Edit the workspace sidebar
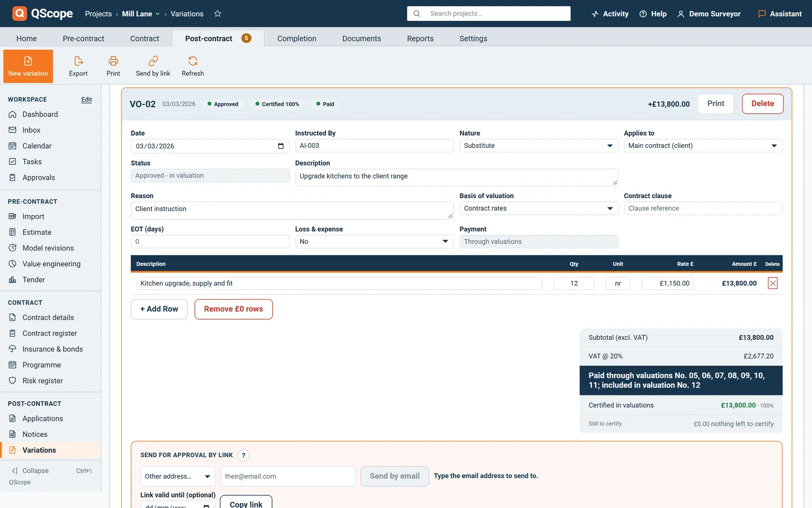This screenshot has width=812, height=508. coord(87,100)
